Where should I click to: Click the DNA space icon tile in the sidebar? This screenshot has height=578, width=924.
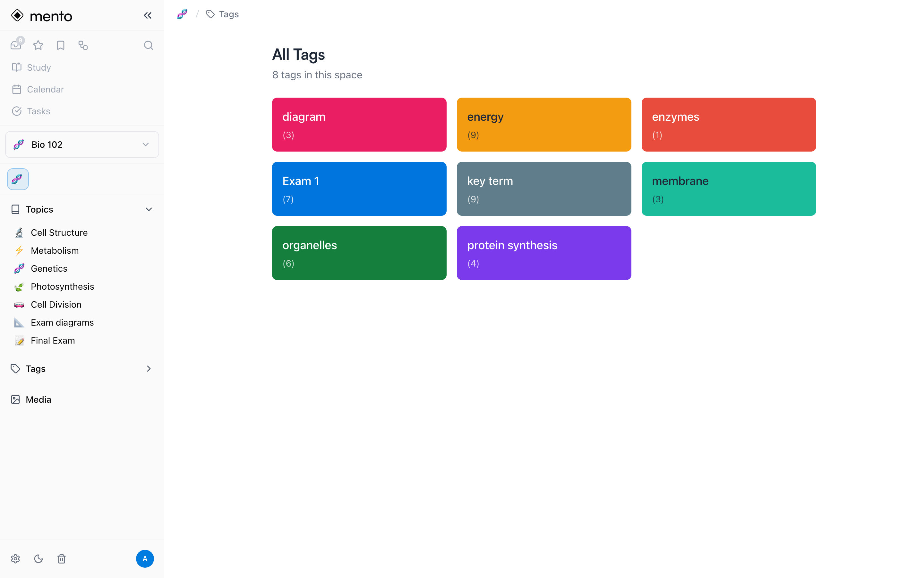coord(18,179)
